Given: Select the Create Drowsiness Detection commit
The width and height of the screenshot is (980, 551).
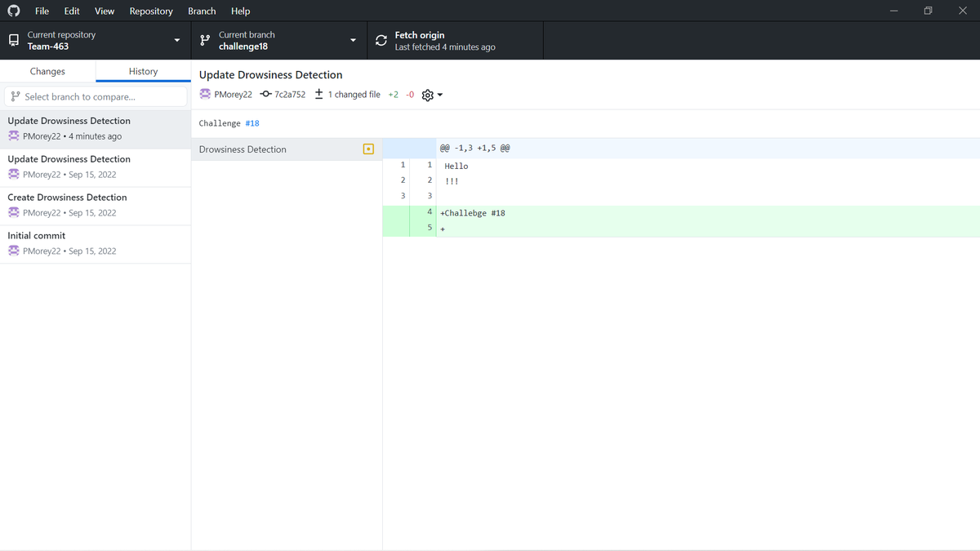Looking at the screenshot, I should tap(96, 205).
